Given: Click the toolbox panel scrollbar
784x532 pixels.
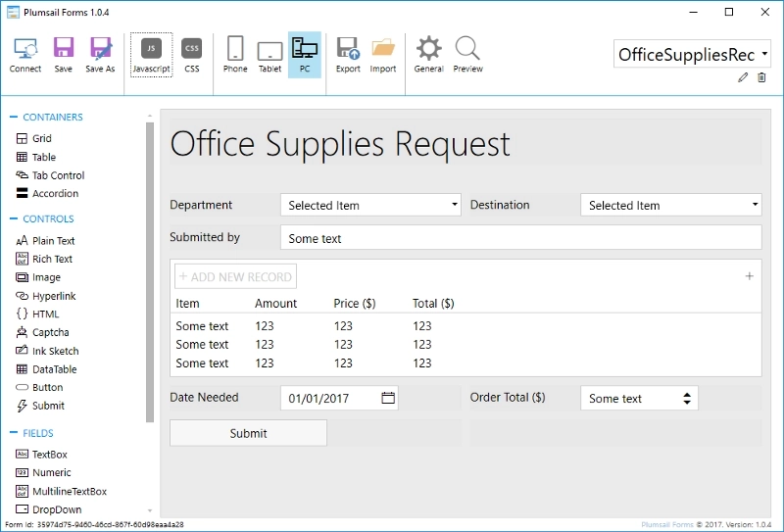Looking at the screenshot, I should (x=150, y=272).
